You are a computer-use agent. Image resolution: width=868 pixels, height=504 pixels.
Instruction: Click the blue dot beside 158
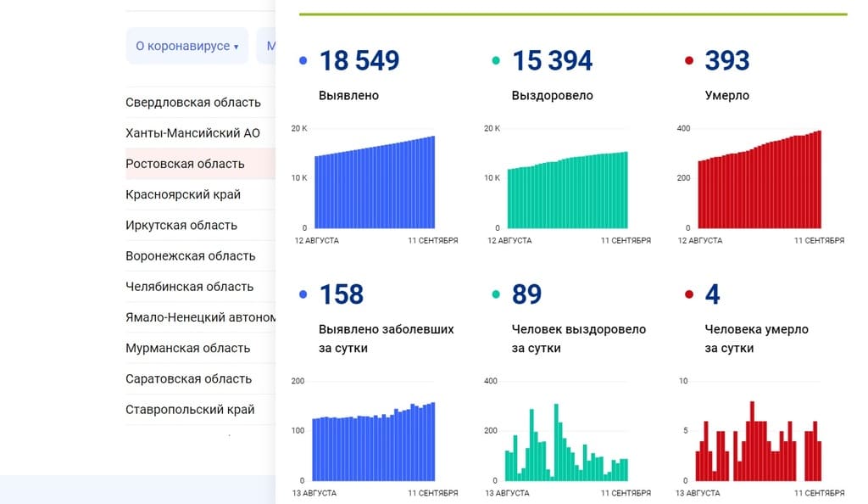click(303, 295)
